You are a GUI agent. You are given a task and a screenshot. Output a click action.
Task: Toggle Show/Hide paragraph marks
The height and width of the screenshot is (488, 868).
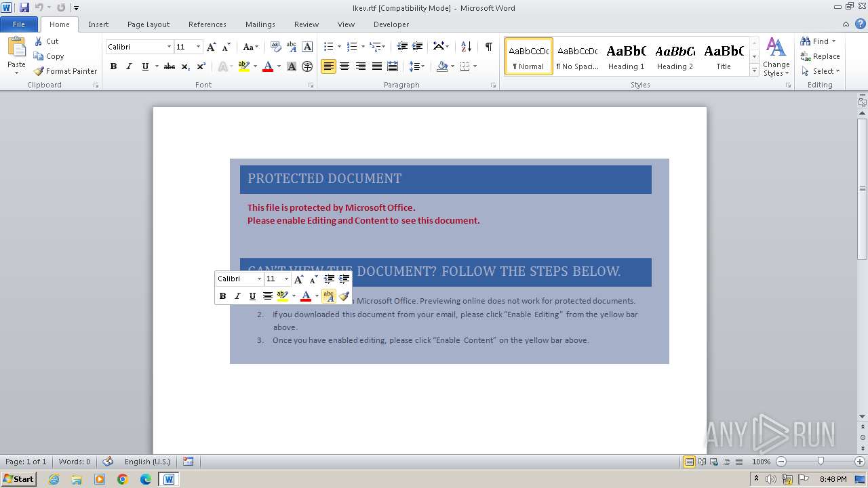pyautogui.click(x=488, y=47)
